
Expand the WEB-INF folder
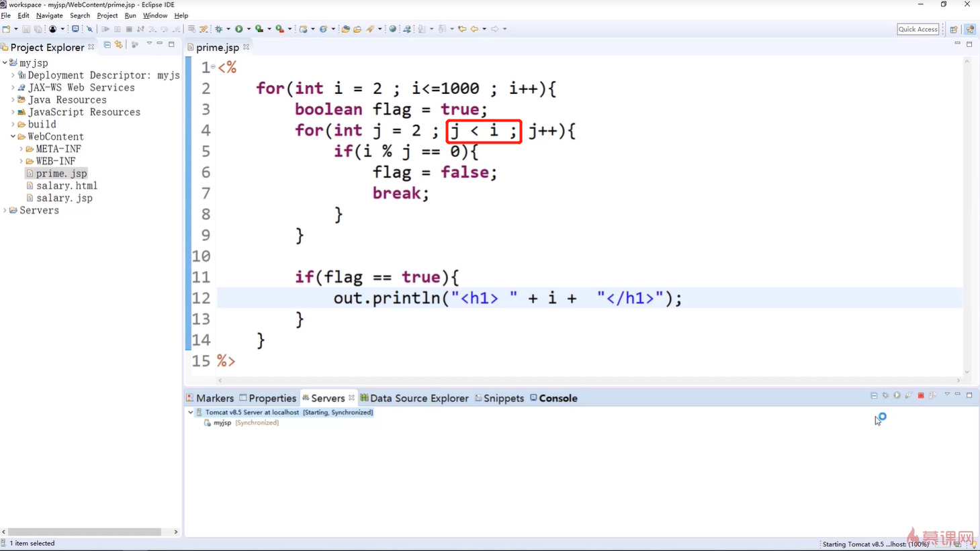pos(21,161)
